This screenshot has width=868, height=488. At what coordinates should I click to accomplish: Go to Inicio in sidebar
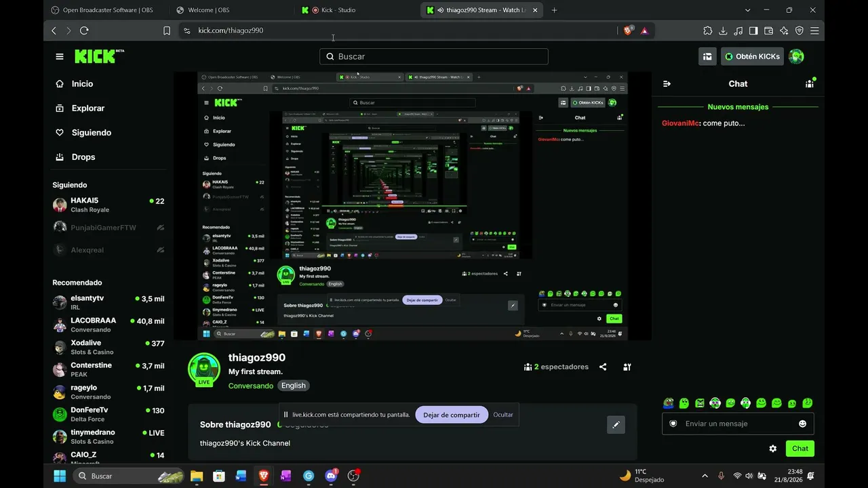tap(83, 84)
